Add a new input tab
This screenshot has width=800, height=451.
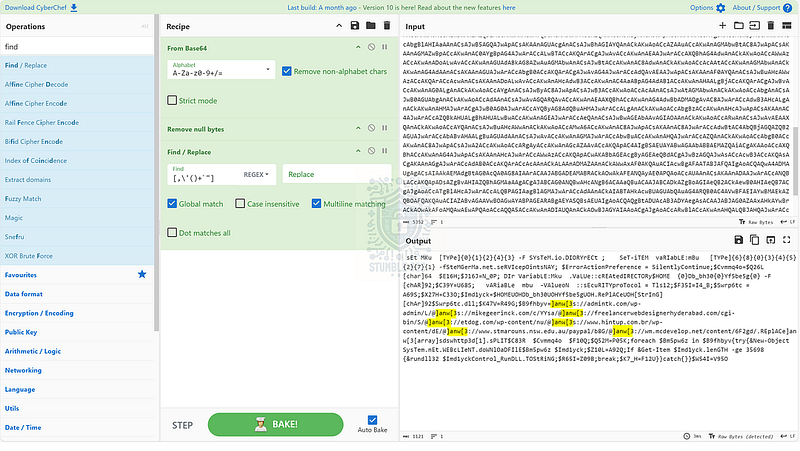722,26
